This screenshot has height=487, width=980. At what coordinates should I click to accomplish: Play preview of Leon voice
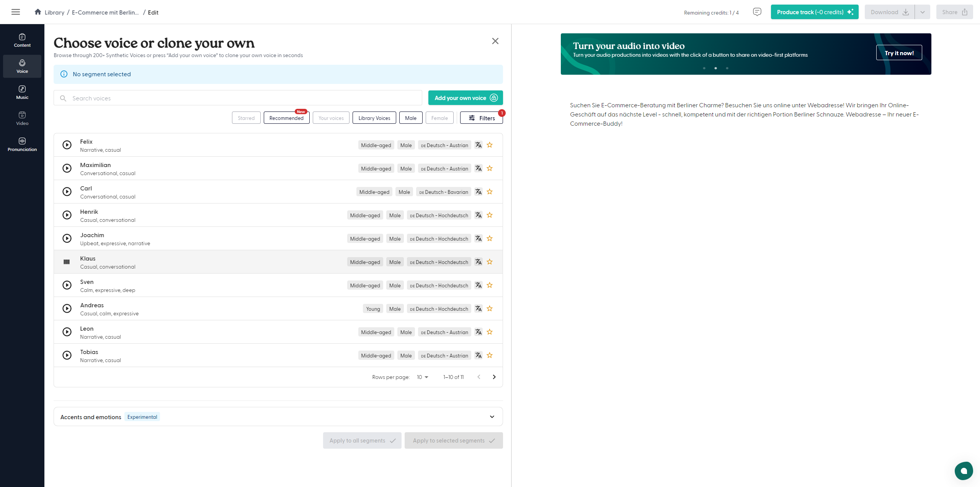tap(67, 332)
